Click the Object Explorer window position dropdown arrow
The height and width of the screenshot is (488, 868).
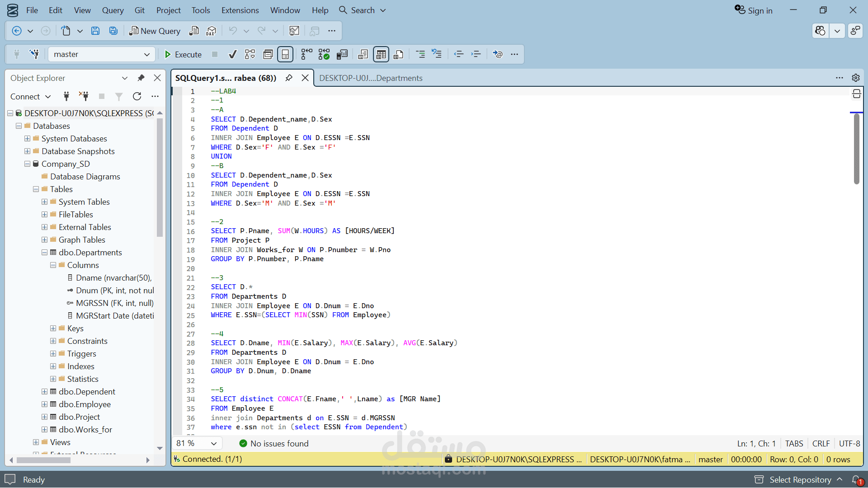[125, 78]
